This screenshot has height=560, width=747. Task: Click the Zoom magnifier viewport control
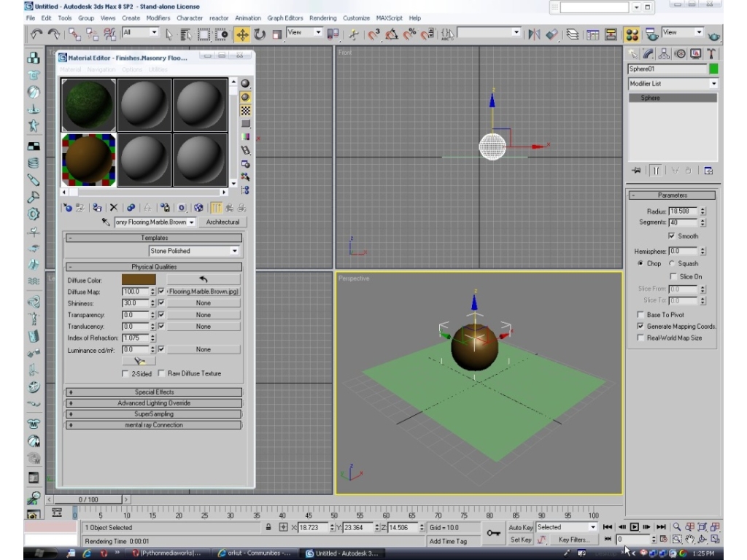[x=676, y=526]
